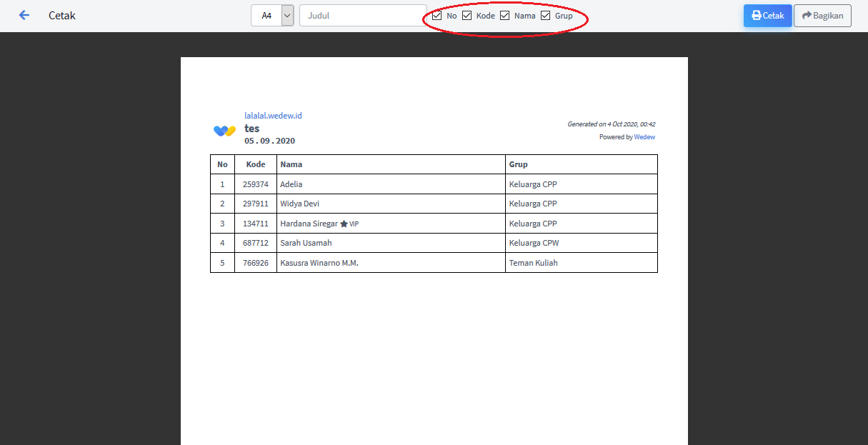Select the name Sarah Usamah
The image size is (868, 445).
tap(306, 243)
